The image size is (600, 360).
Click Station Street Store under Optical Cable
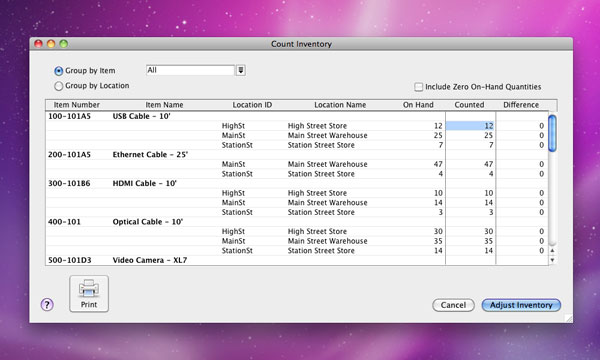click(321, 251)
